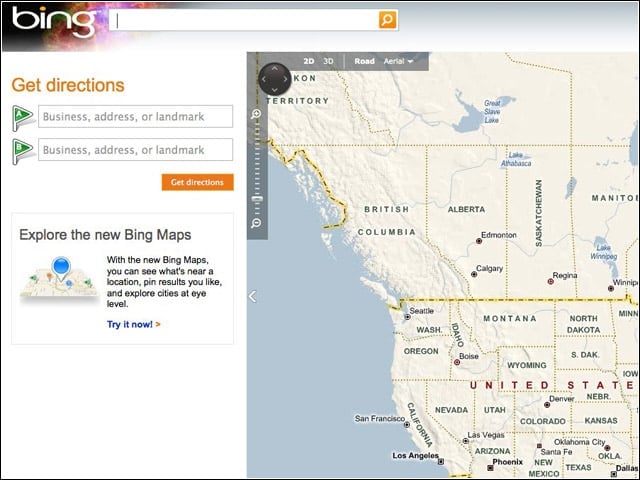Click the Calgary city marker
Screen dimensions: 640x480
point(474,274)
